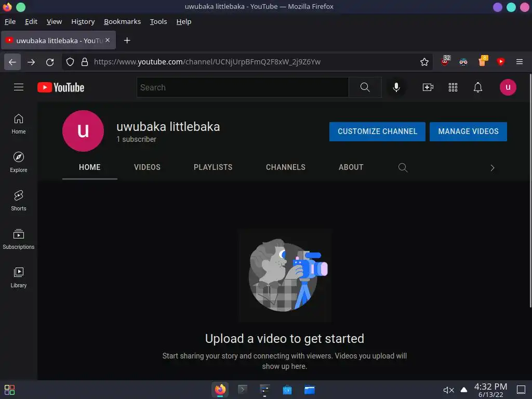
Task: Start voice search with microphone icon
Action: pos(396,87)
